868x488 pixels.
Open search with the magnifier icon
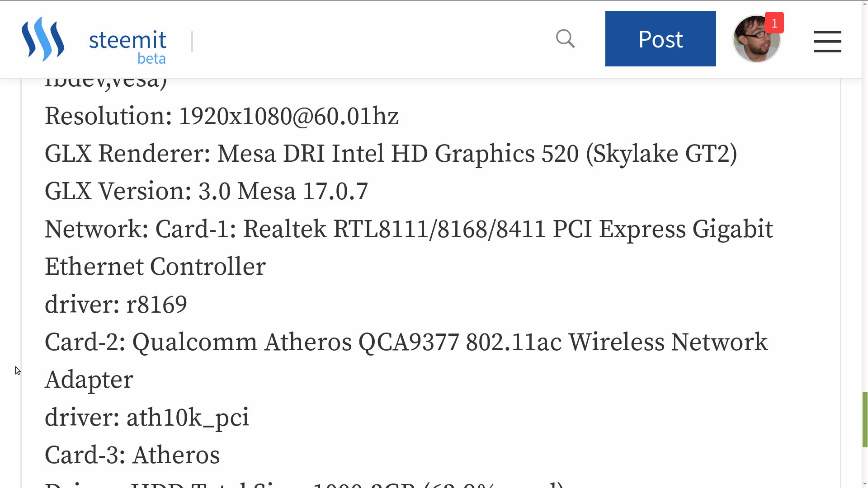[565, 39]
